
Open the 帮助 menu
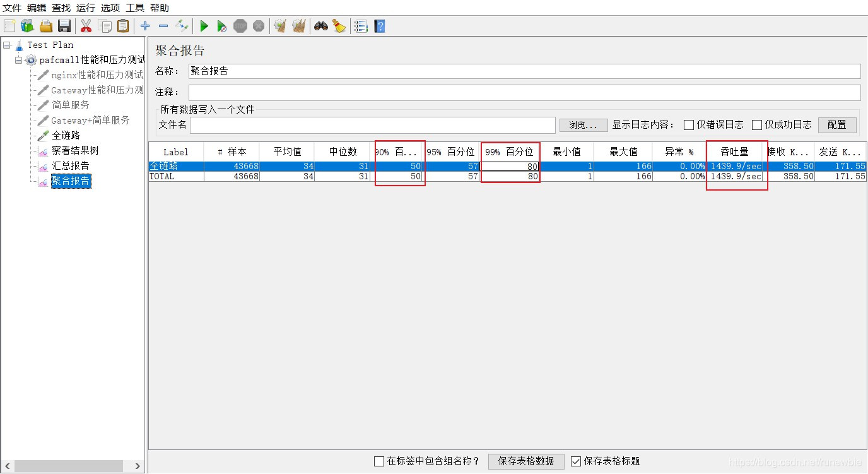click(160, 8)
